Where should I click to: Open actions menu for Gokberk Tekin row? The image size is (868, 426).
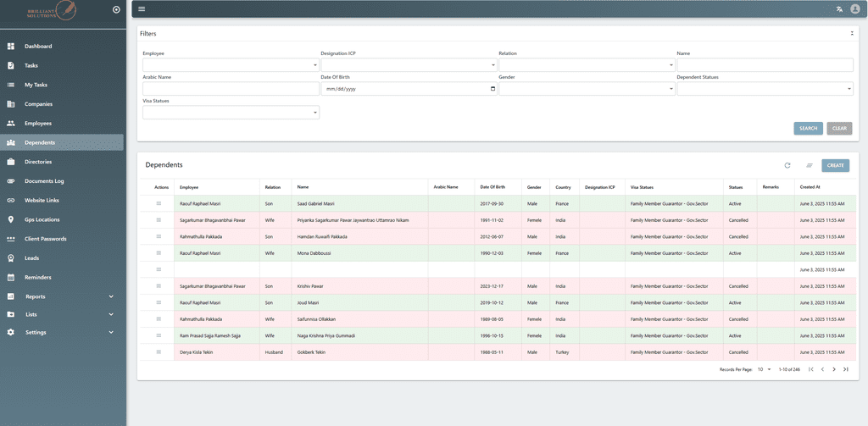click(x=159, y=351)
